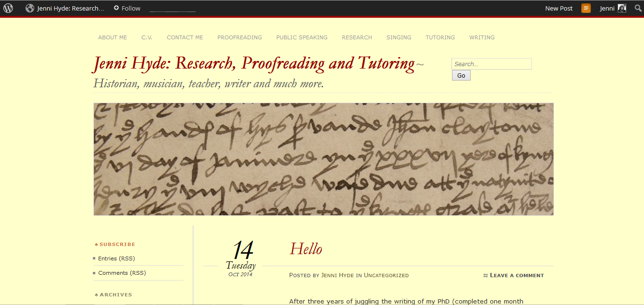Image resolution: width=644 pixels, height=305 pixels.
Task: Go to the Contact Me page
Action: click(x=185, y=37)
